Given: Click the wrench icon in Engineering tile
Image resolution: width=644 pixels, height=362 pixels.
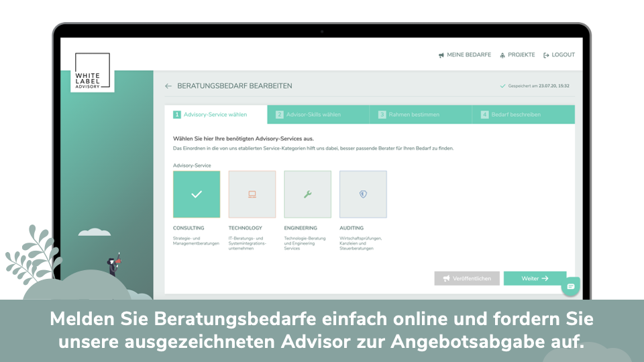Looking at the screenshot, I should tap(307, 194).
